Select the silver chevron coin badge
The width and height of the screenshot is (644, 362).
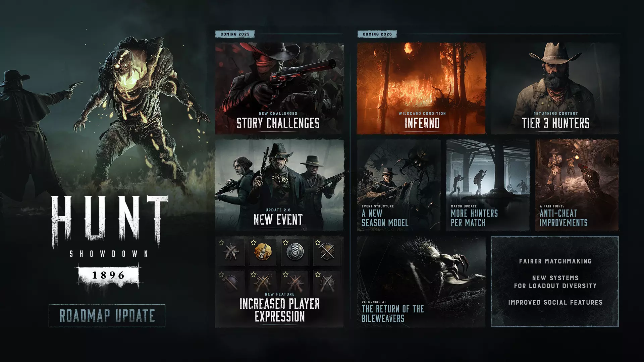click(x=295, y=252)
